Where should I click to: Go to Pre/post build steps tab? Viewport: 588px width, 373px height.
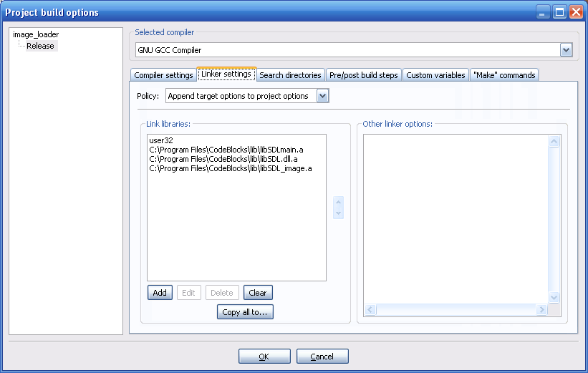click(363, 75)
